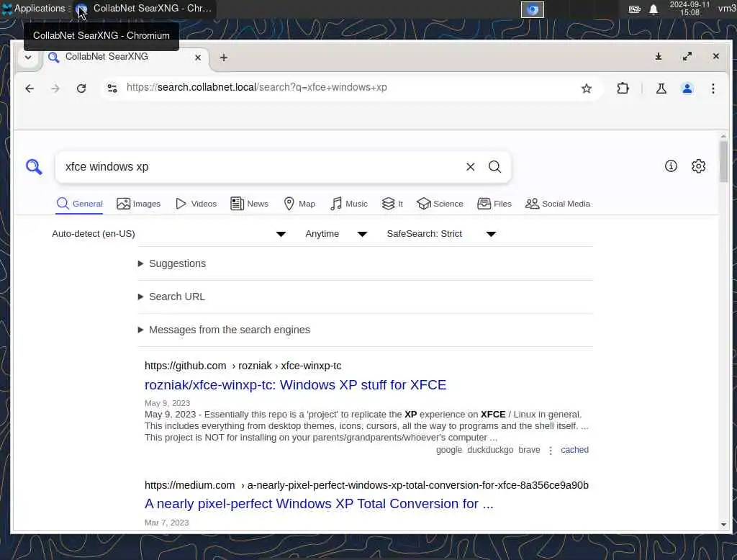
Task: Click the brave engine label
Action: 529,450
